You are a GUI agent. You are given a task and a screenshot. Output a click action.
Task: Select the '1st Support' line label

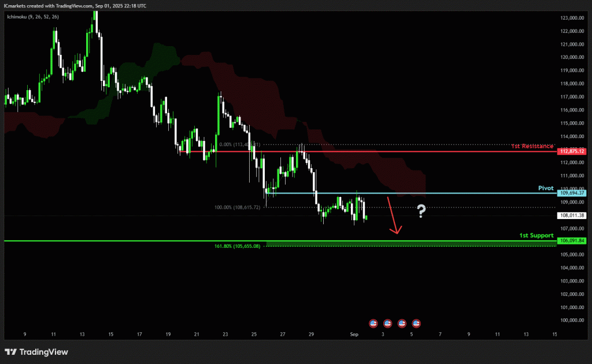(536, 235)
